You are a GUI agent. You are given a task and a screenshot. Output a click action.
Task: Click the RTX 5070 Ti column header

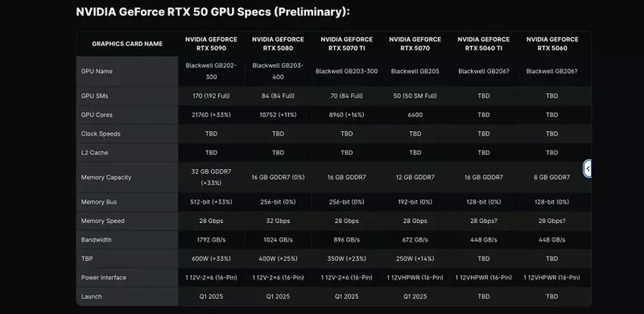[346, 43]
